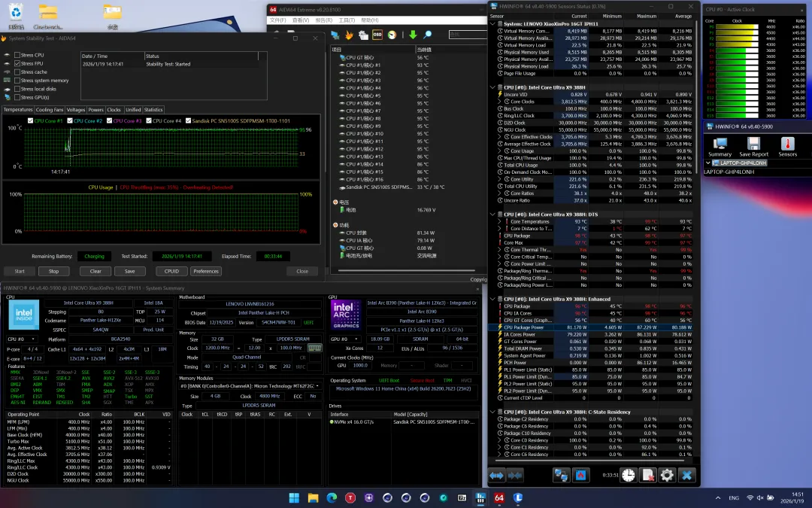Collapse the LAPTOP-GHP4LONH tree node

pyautogui.click(x=708, y=163)
